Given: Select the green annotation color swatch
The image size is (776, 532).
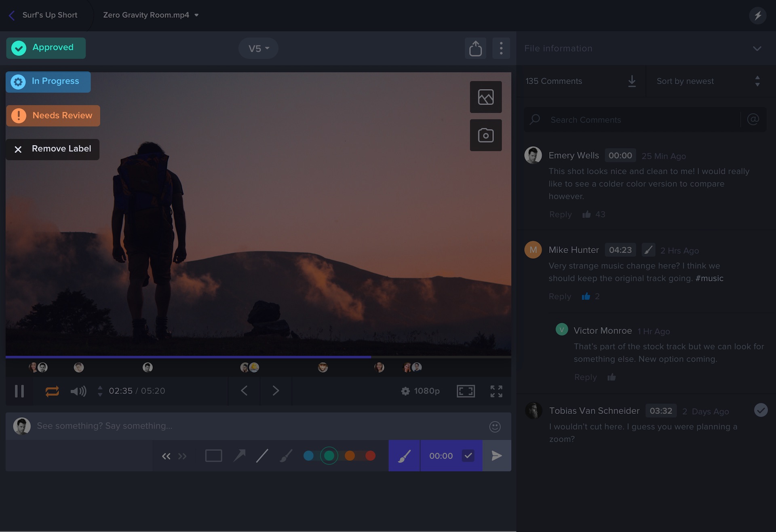Looking at the screenshot, I should (x=329, y=456).
